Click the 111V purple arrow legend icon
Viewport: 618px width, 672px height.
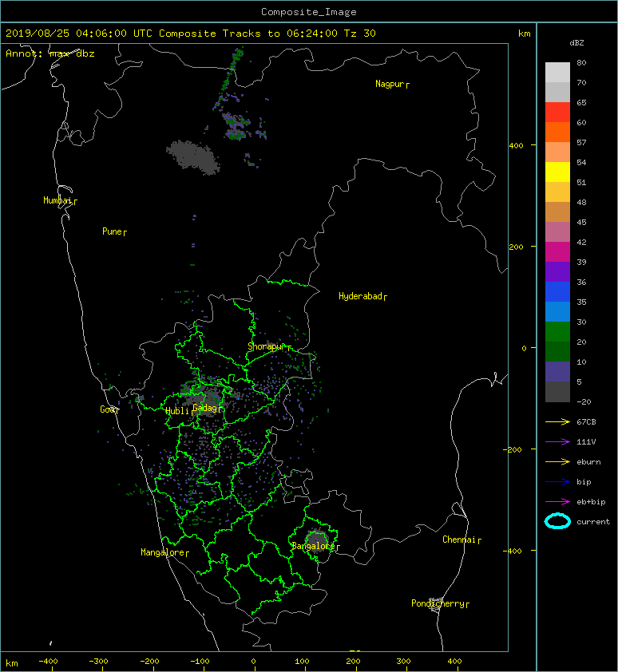coord(557,442)
